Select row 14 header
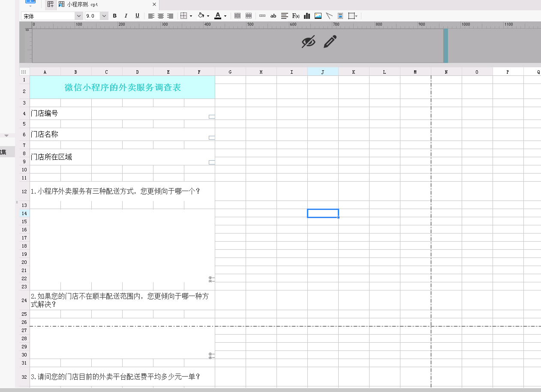Screen dimensions: 541x392 click(x=24, y=213)
